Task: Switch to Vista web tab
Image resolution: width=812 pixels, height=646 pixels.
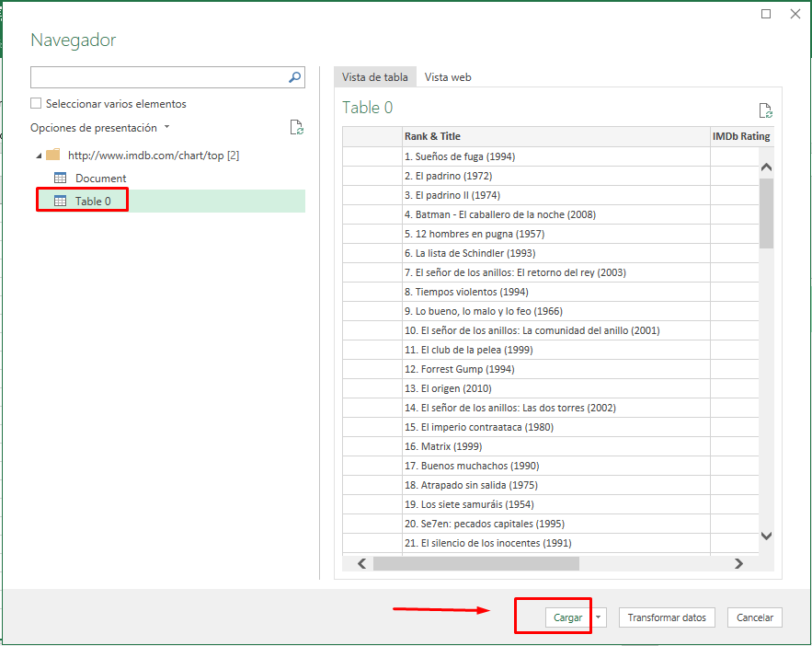Action: (x=448, y=77)
